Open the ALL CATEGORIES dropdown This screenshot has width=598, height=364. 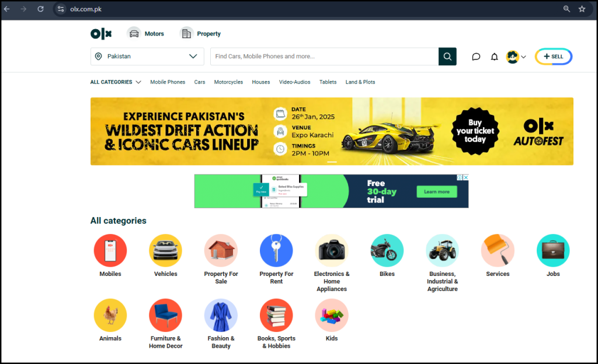pyautogui.click(x=115, y=82)
